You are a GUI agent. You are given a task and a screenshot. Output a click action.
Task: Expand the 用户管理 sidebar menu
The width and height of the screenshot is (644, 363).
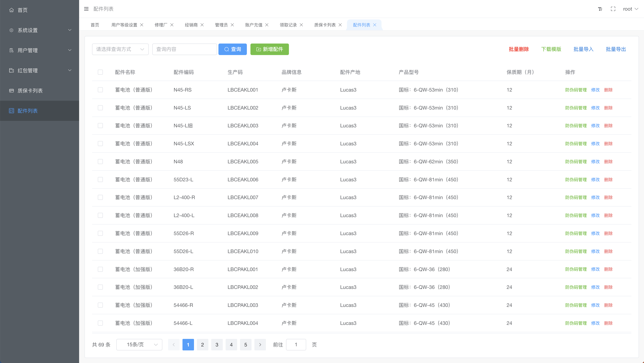point(40,50)
